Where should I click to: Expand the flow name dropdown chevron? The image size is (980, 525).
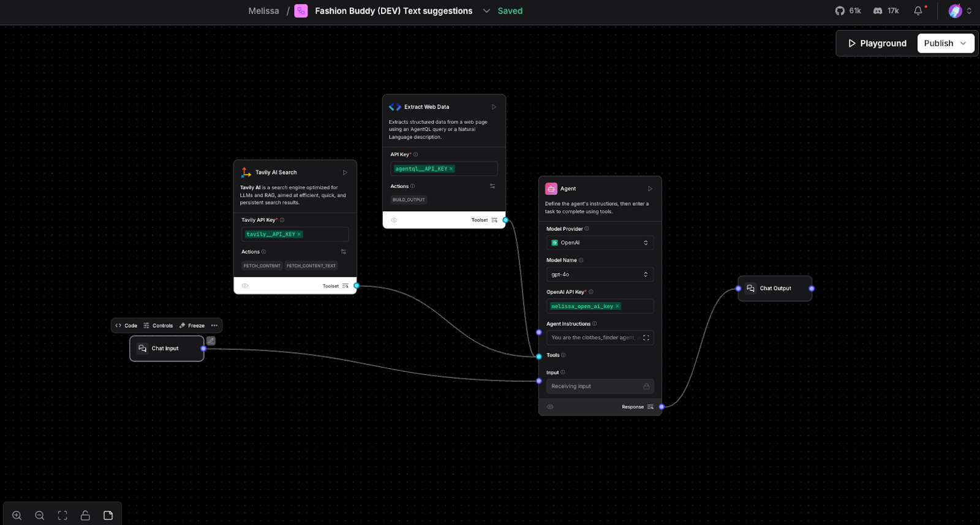pos(486,10)
